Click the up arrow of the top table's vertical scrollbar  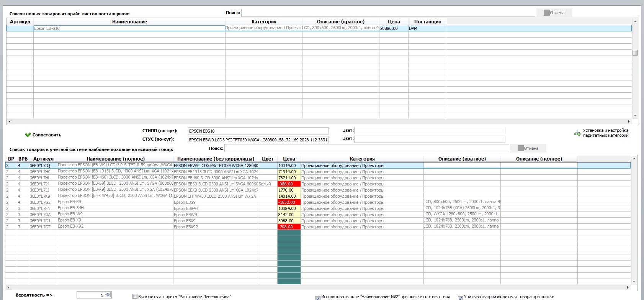[x=635, y=21]
